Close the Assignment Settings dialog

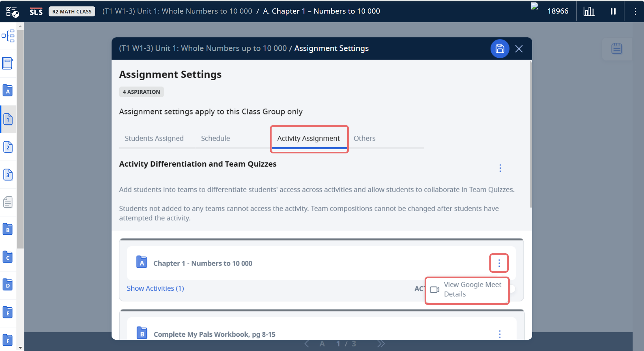[519, 49]
